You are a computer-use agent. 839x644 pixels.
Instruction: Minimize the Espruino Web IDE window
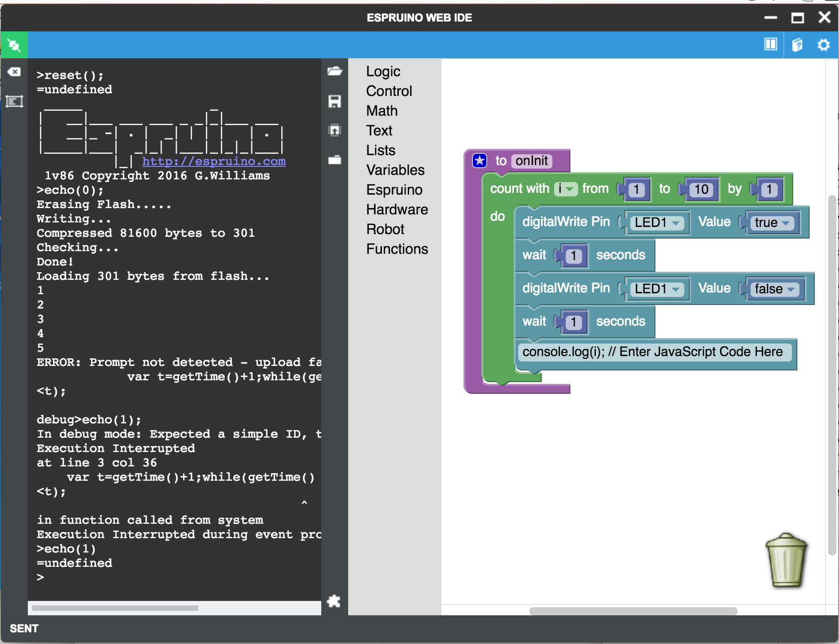click(771, 18)
